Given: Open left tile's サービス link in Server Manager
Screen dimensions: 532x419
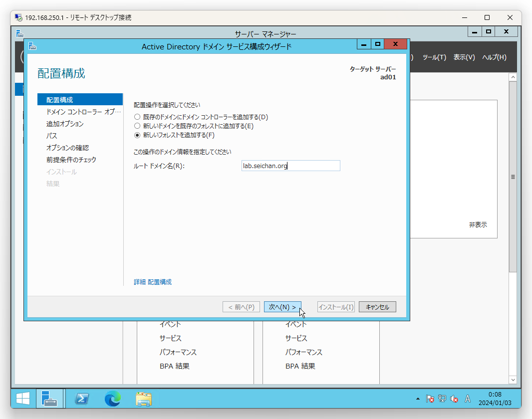Looking at the screenshot, I should point(171,338).
